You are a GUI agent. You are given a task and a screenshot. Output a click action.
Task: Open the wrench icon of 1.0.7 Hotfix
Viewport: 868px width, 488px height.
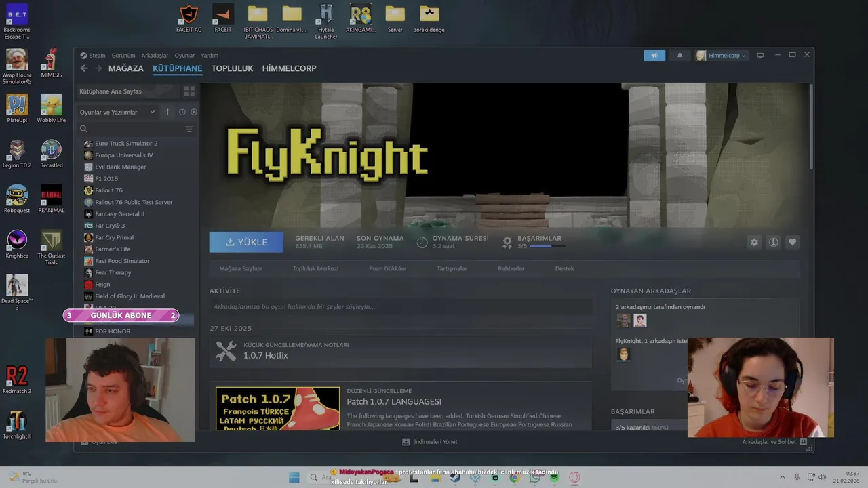[x=226, y=350]
